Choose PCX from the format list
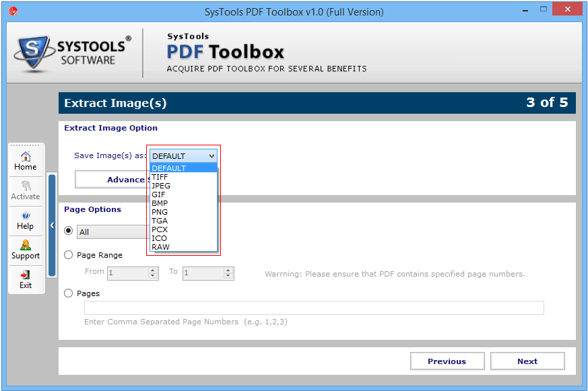588x391 pixels. pyautogui.click(x=183, y=229)
